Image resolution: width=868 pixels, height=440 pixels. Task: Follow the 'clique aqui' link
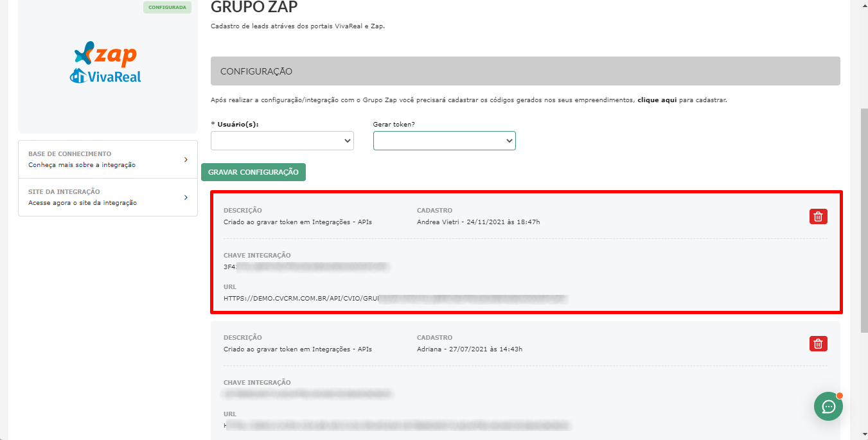point(657,100)
